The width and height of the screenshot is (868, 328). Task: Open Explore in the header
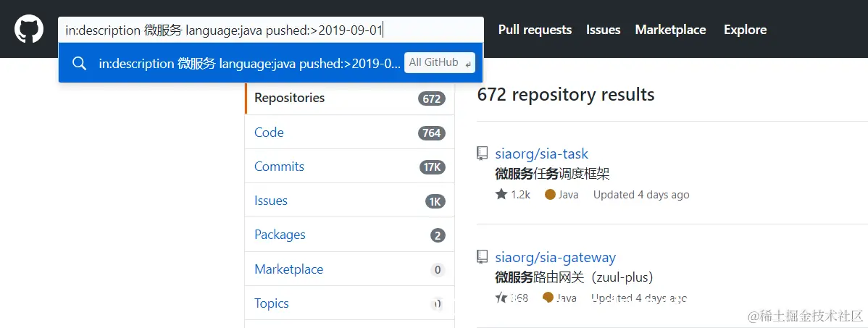pyautogui.click(x=745, y=30)
